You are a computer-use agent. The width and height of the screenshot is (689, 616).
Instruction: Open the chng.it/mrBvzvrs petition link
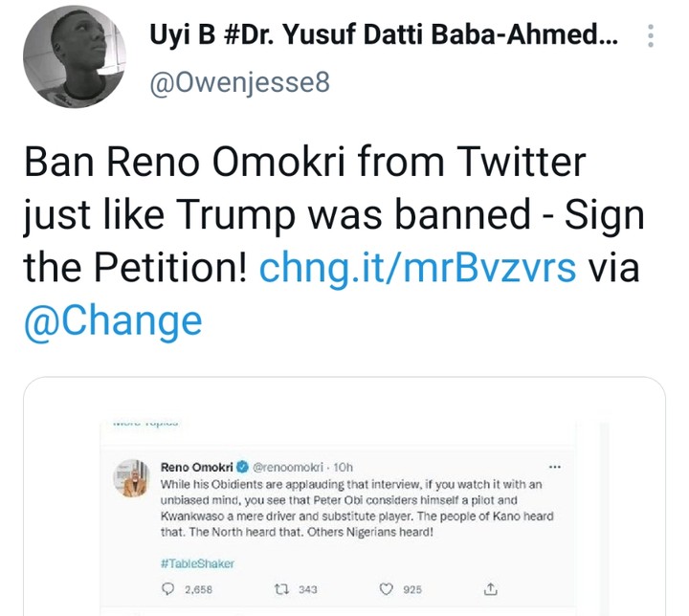tap(417, 268)
